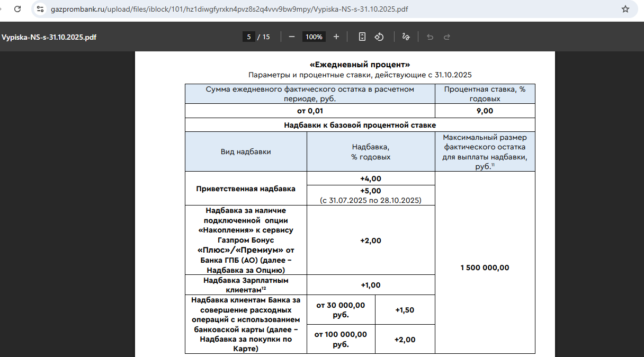Click the page number field showing 5
This screenshot has height=357, width=644.
point(248,37)
